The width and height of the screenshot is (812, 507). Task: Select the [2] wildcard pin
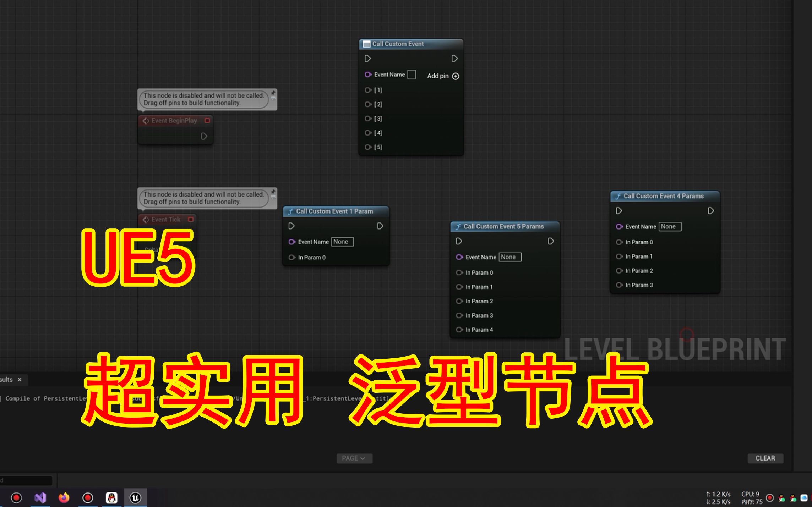tap(368, 104)
